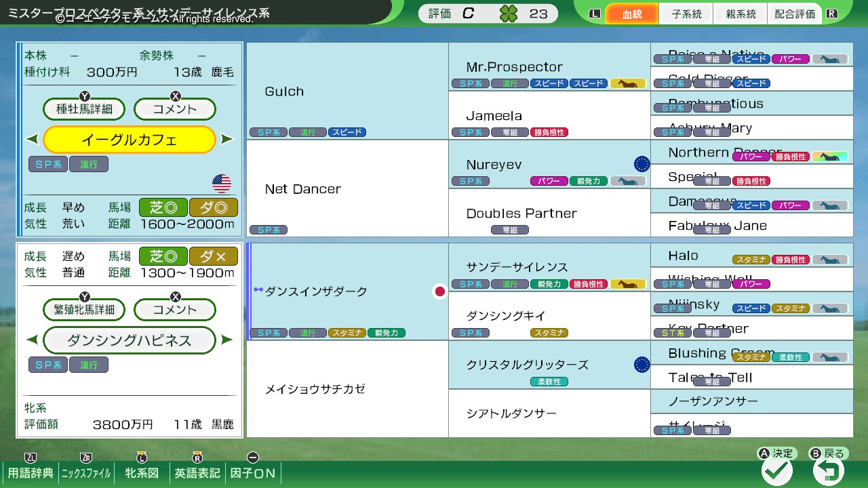Click the X button icon above the stallion コメント
Viewport: 868px width, 488px height.
pyautogui.click(x=176, y=96)
